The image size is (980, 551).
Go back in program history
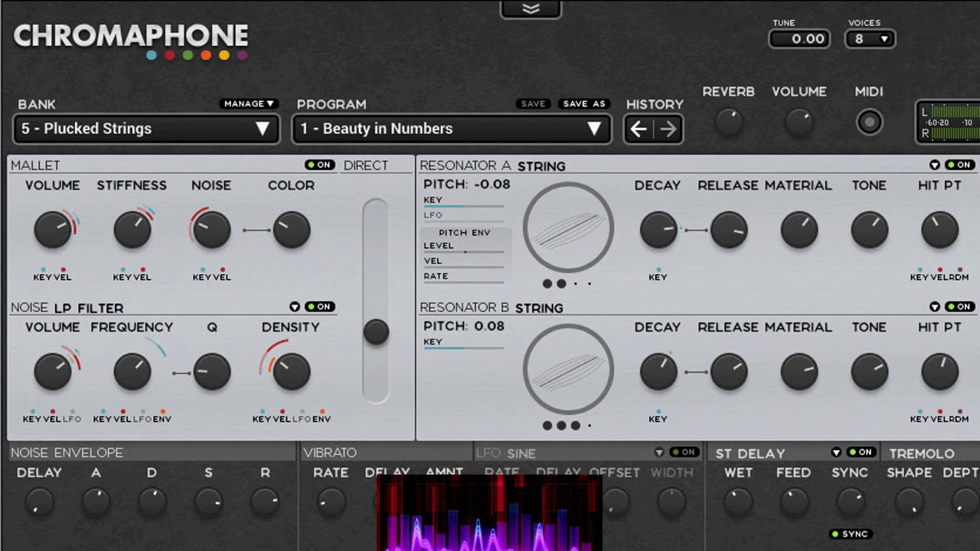click(639, 129)
